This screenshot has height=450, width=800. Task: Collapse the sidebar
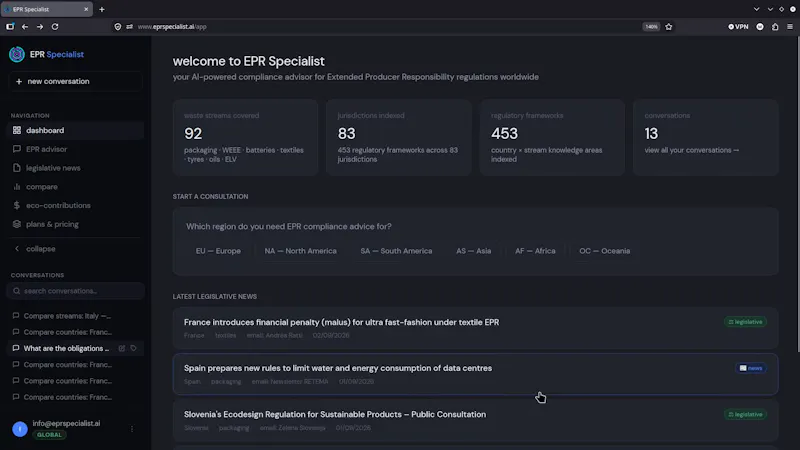[x=75, y=249]
